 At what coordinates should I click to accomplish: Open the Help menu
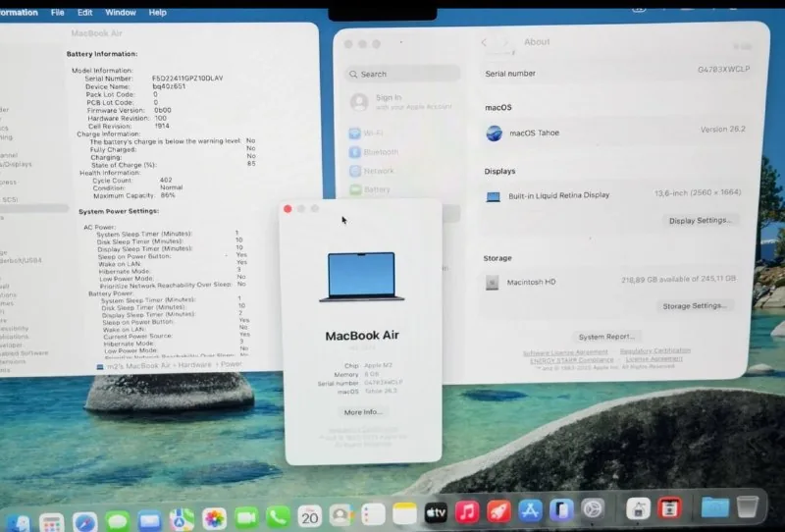[x=157, y=13]
